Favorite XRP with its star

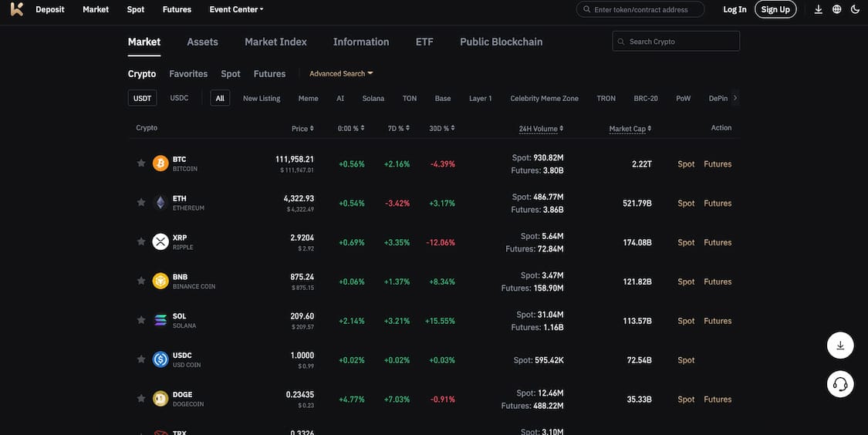coord(141,241)
